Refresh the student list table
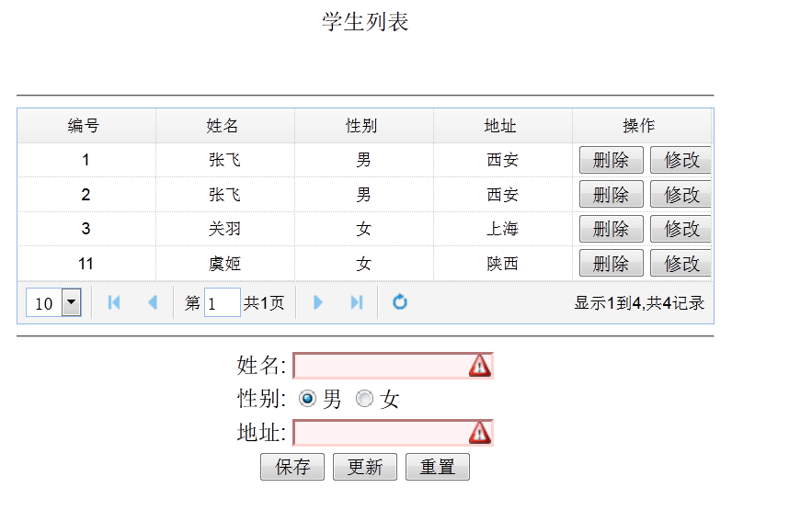This screenshot has width=812, height=510. click(x=400, y=302)
